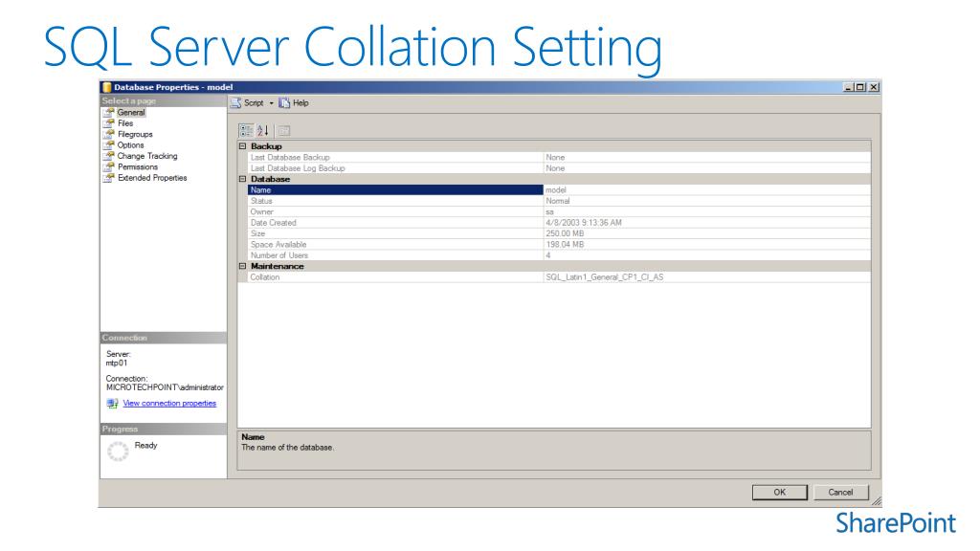This screenshot has width=980, height=551.
Task: Click the Progress ready spinner icon
Action: click(x=118, y=452)
